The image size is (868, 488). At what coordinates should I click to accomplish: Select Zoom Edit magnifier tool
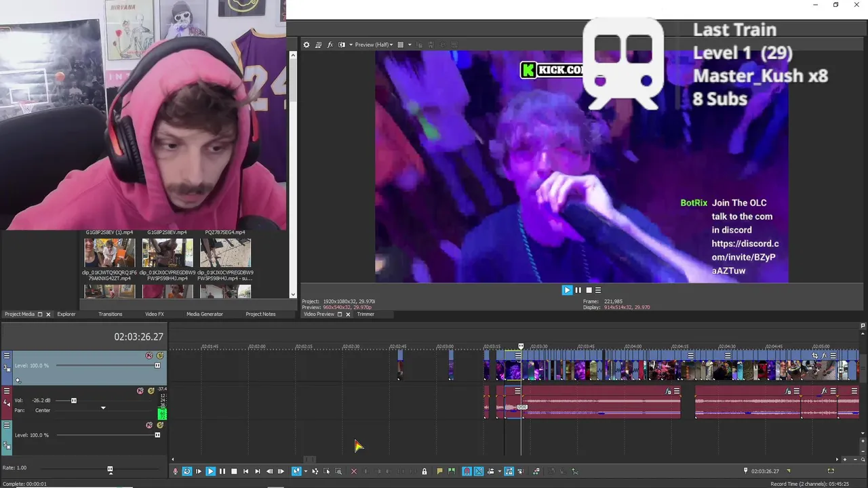pos(338,472)
